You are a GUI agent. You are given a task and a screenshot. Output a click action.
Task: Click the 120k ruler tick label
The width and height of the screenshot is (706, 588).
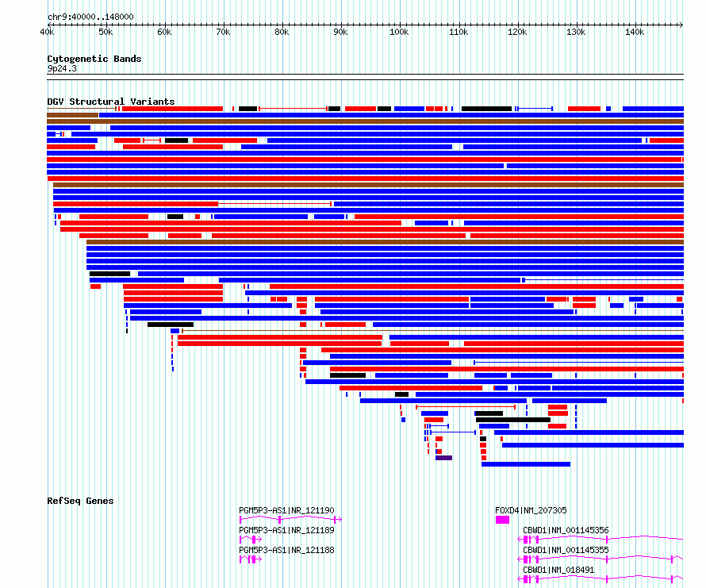coord(517,32)
